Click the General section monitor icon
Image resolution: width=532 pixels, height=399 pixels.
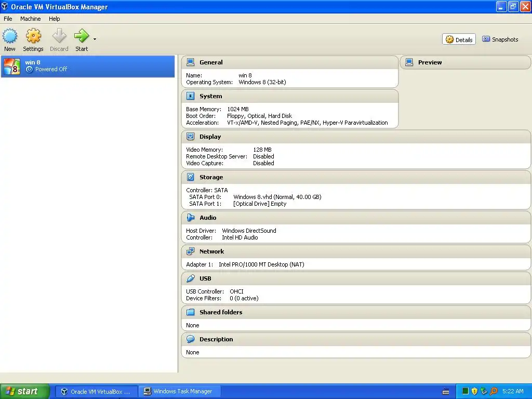tap(190, 62)
